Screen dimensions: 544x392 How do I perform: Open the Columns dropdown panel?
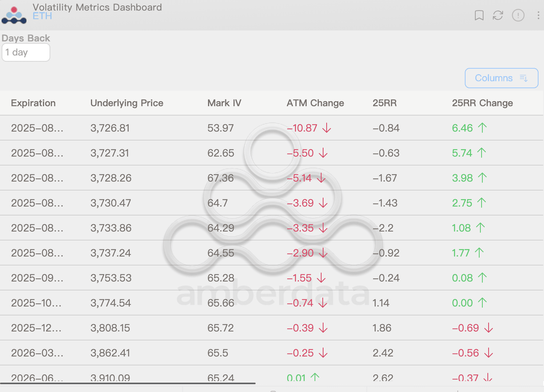coord(501,78)
